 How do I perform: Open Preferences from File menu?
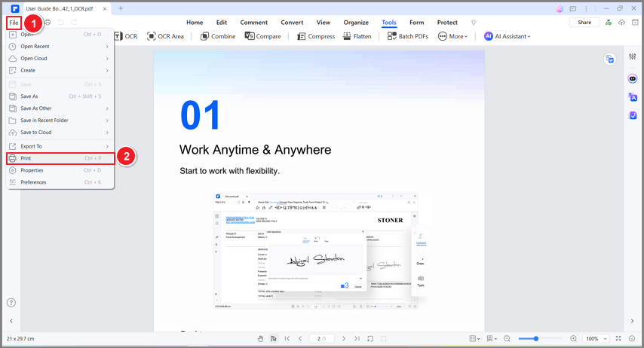(x=60, y=182)
